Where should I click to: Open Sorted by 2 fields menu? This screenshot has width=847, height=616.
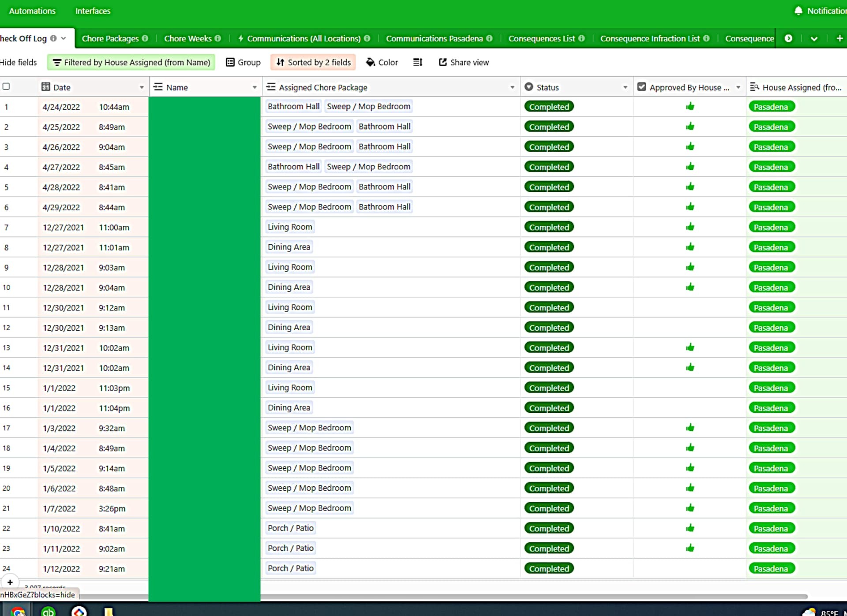pos(313,62)
